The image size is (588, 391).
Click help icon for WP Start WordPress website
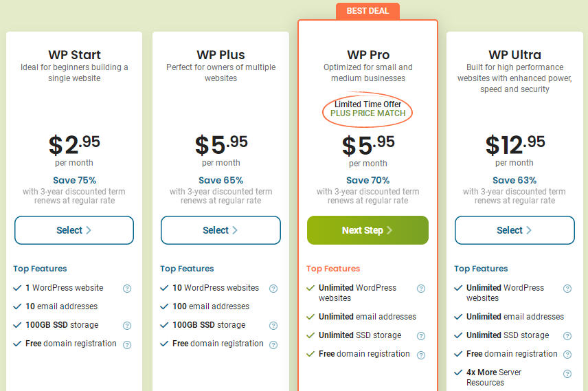[x=127, y=289]
